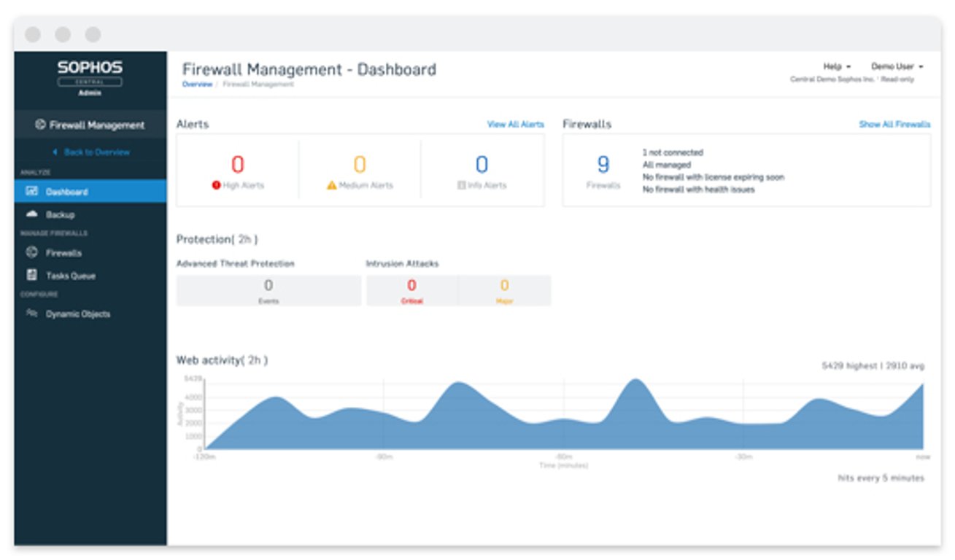Open the Show All Firewalls link

(894, 125)
